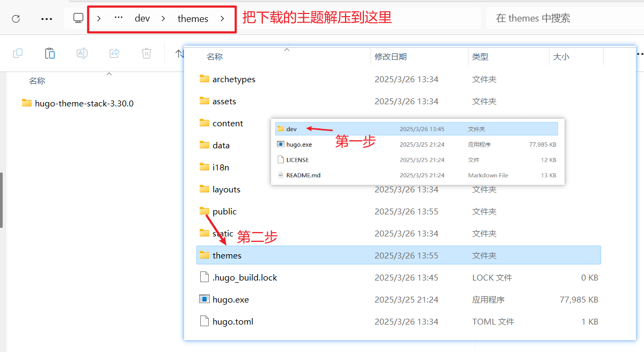Click the themes breadcrumb segment
Image resolution: width=644 pixels, height=352 pixels.
coord(193,18)
